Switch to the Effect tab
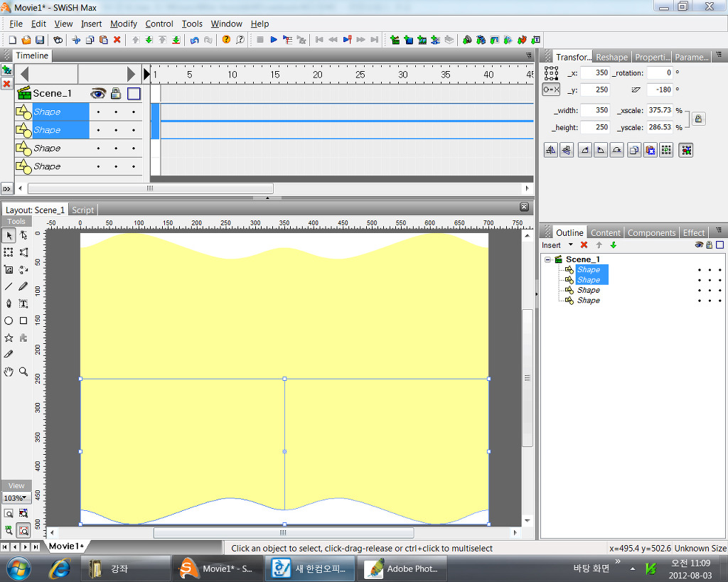The width and height of the screenshot is (728, 582). pos(694,232)
